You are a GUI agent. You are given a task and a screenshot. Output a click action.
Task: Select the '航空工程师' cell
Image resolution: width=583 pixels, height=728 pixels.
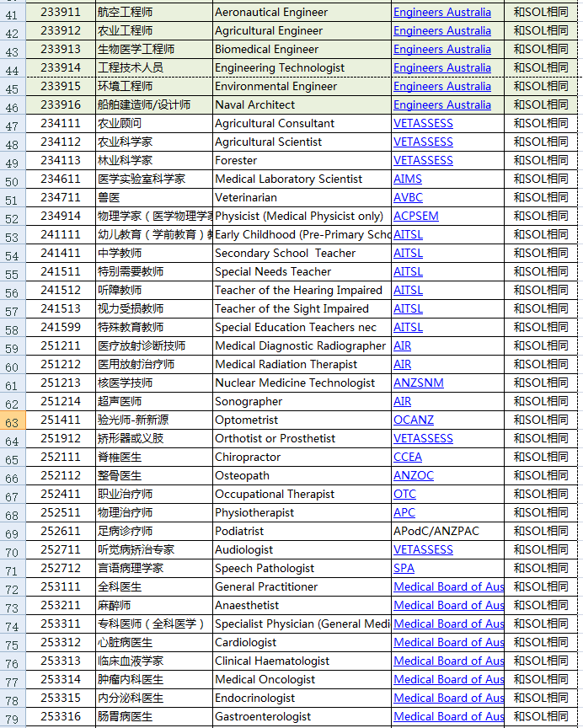pos(154,12)
